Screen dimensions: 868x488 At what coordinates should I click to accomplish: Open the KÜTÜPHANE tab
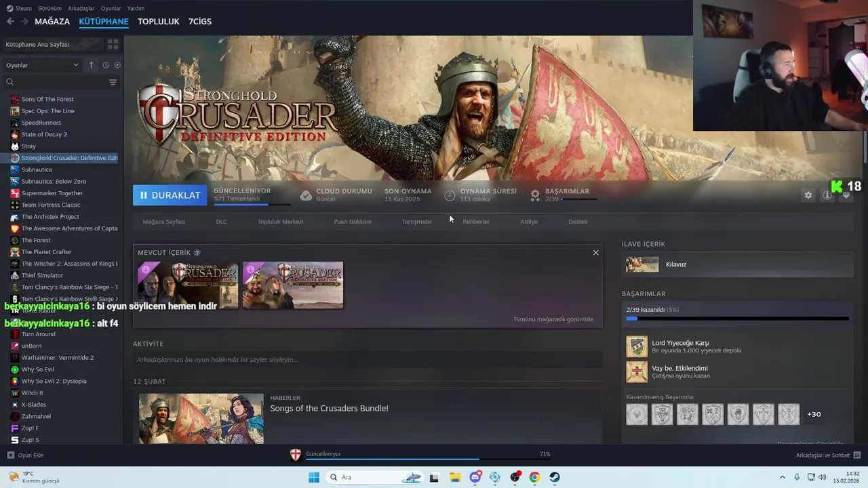(x=104, y=22)
